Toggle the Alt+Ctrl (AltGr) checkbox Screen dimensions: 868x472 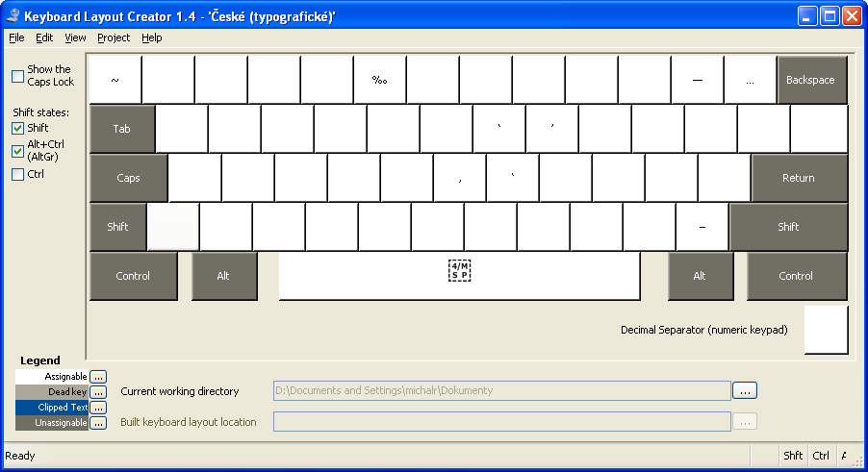17,151
